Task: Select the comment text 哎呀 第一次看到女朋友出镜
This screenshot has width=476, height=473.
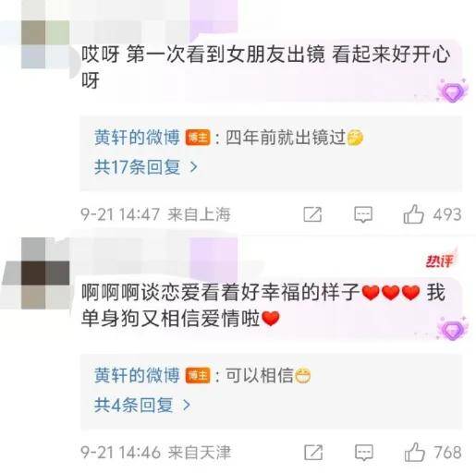Action: [x=203, y=55]
